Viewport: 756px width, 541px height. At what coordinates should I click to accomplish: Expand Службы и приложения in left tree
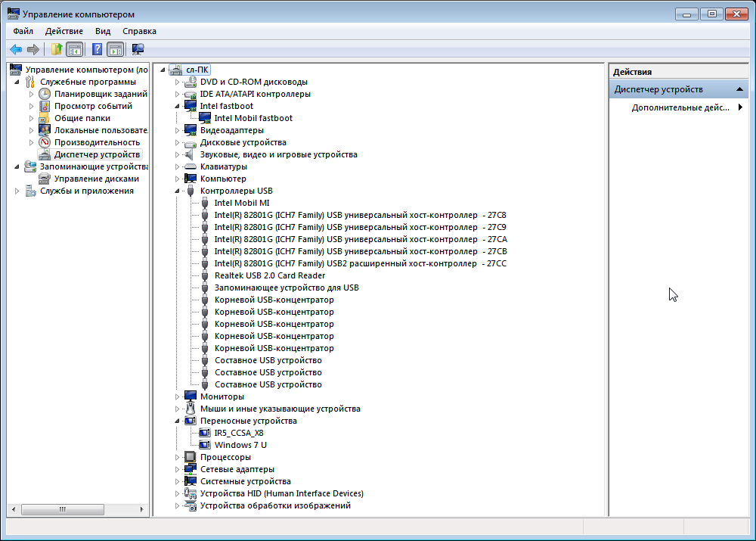pyautogui.click(x=17, y=191)
